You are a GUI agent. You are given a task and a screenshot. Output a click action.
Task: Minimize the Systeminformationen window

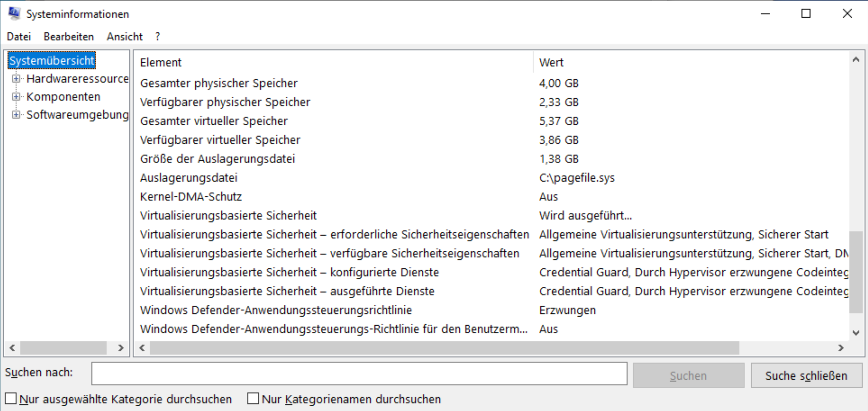pyautogui.click(x=765, y=14)
